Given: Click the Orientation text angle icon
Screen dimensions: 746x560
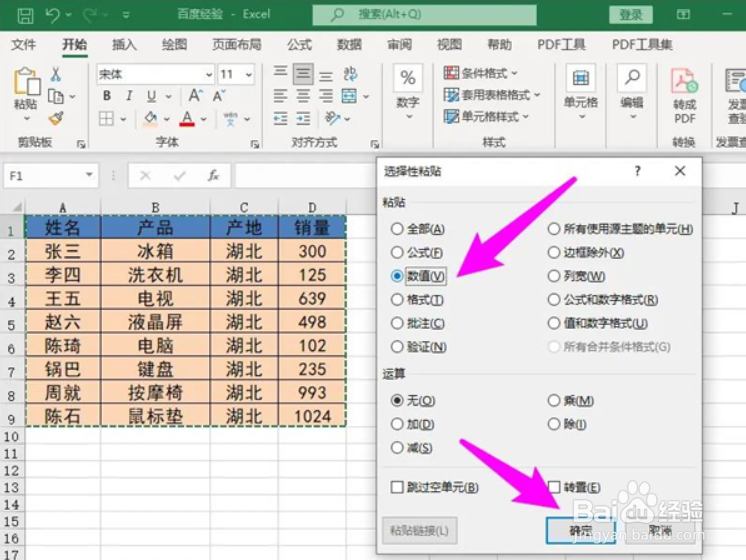Looking at the screenshot, I should tap(333, 118).
